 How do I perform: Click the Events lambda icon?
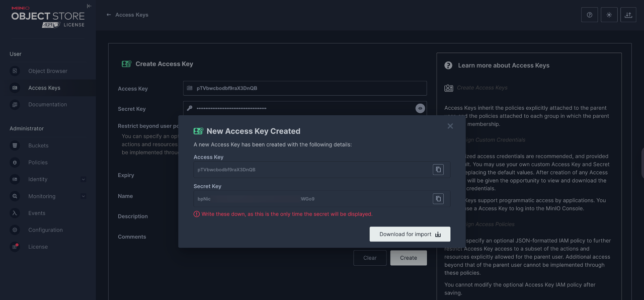(15, 213)
